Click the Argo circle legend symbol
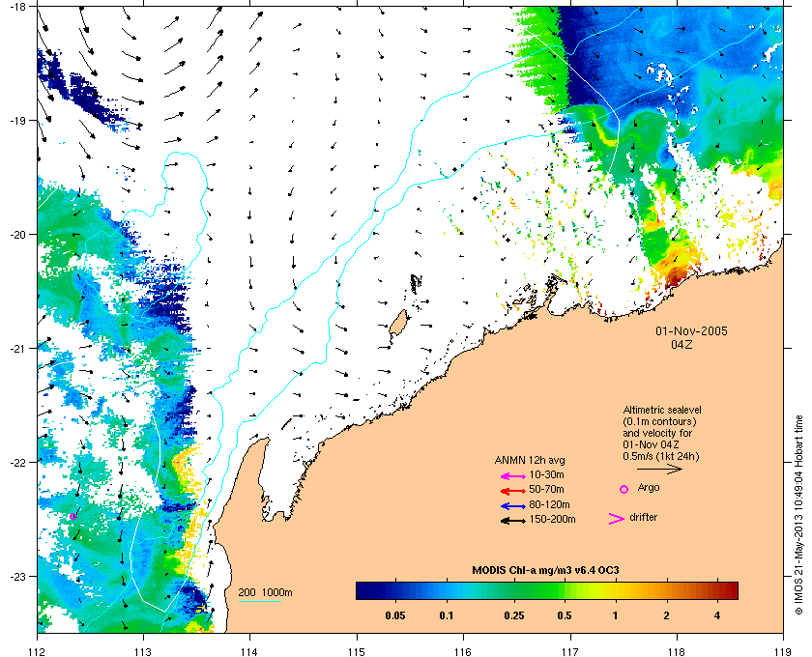Image resolution: width=812 pixels, height=657 pixels. click(x=624, y=489)
